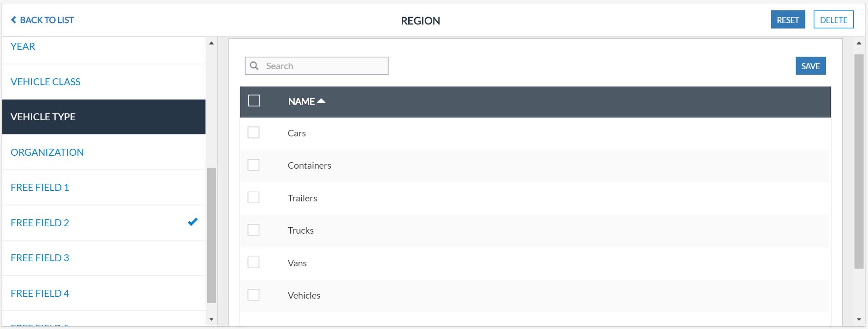The width and height of the screenshot is (868, 329).
Task: Open the Vehicle Class filter section
Action: [x=46, y=82]
